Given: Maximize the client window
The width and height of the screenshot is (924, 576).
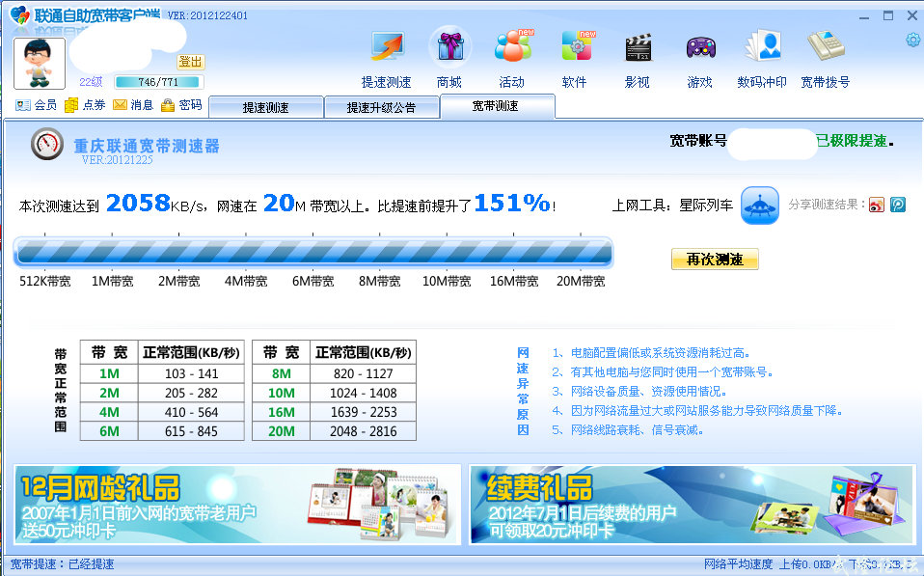Looking at the screenshot, I should click(x=888, y=15).
